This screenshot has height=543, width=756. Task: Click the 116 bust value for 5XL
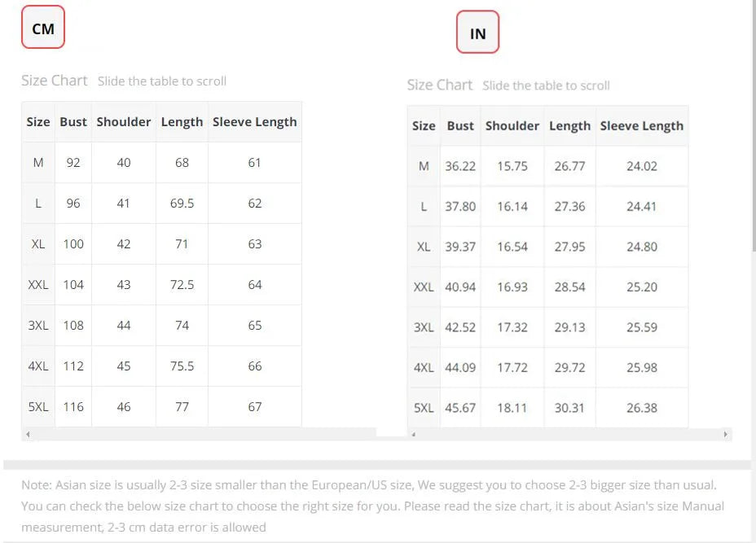pyautogui.click(x=73, y=406)
